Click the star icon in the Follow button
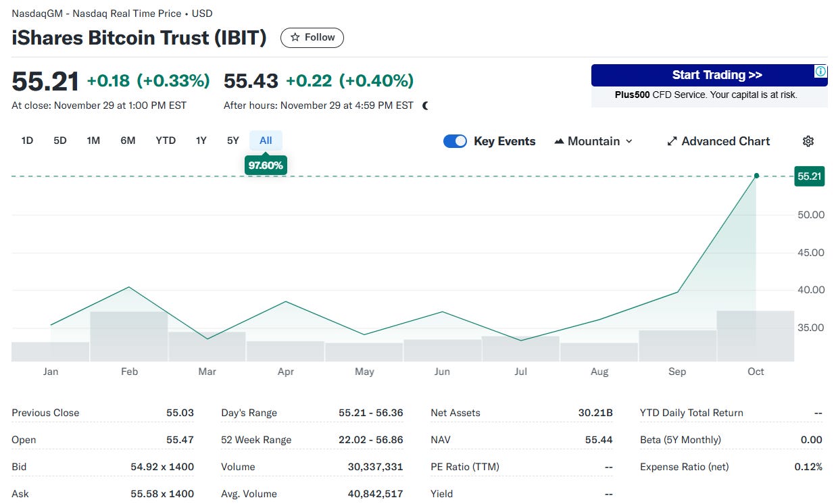The width and height of the screenshot is (836, 504). coord(295,38)
